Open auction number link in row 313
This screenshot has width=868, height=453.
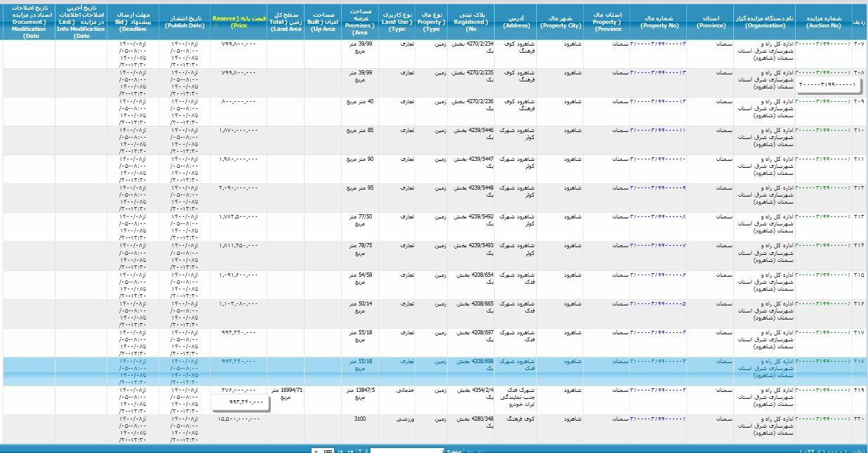(822, 216)
